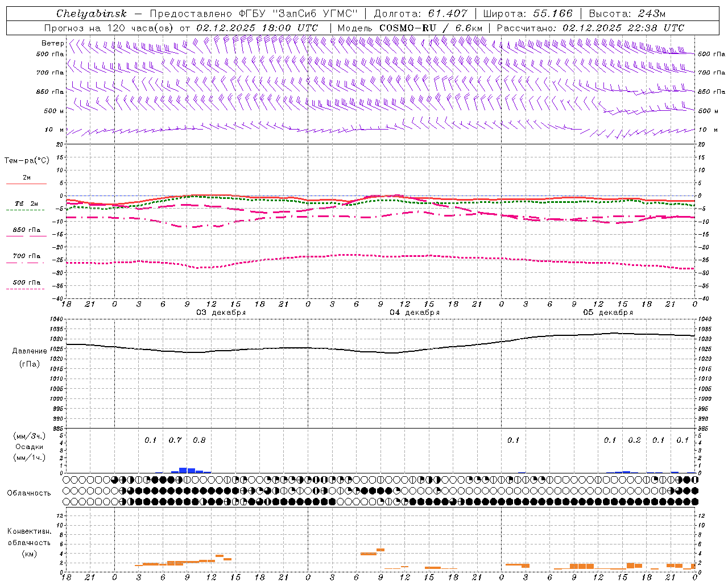Screen dimensions: 728x582
Task: Click the Давление pressure panel label
Action: click(x=30, y=351)
